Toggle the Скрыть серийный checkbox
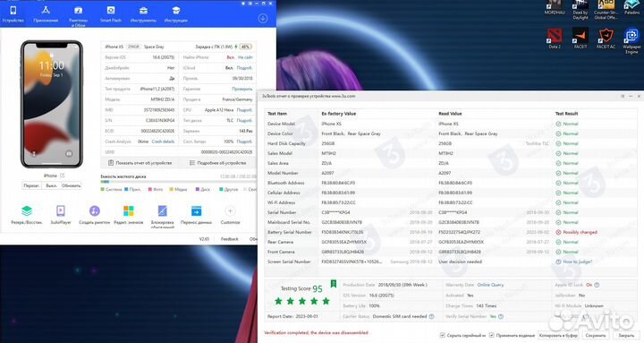 tap(443, 335)
